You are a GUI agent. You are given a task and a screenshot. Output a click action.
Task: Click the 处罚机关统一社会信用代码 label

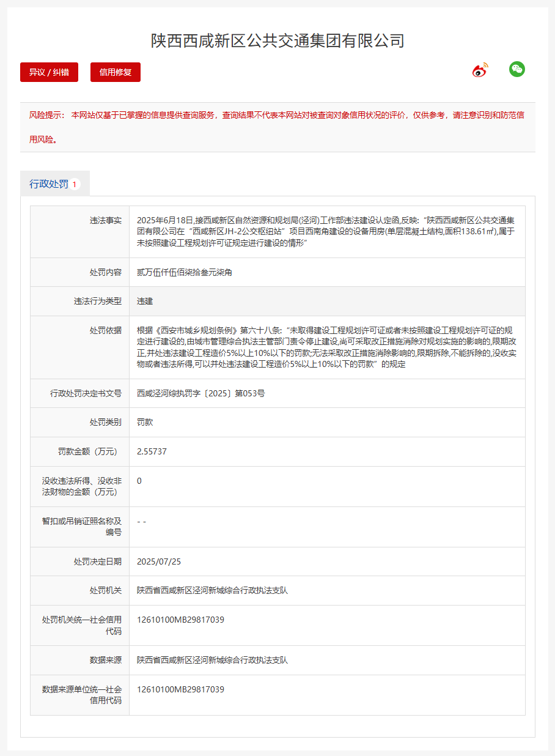[82, 625]
